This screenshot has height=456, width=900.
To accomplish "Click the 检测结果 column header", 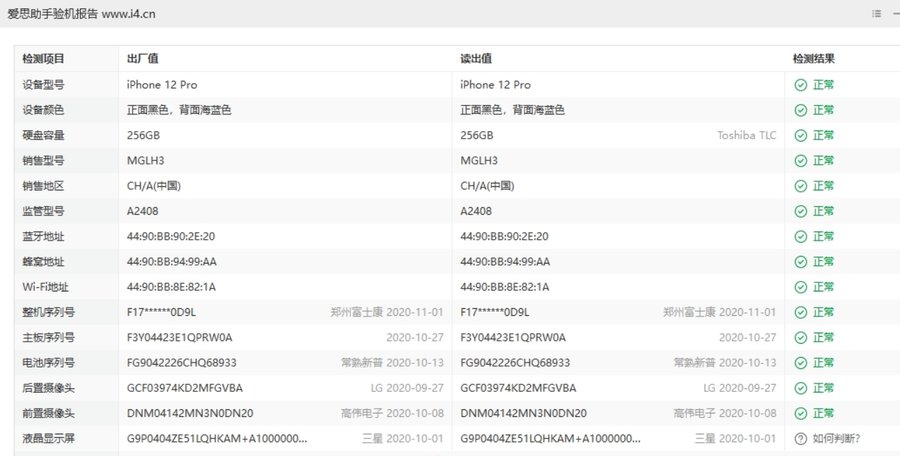I will pos(813,59).
